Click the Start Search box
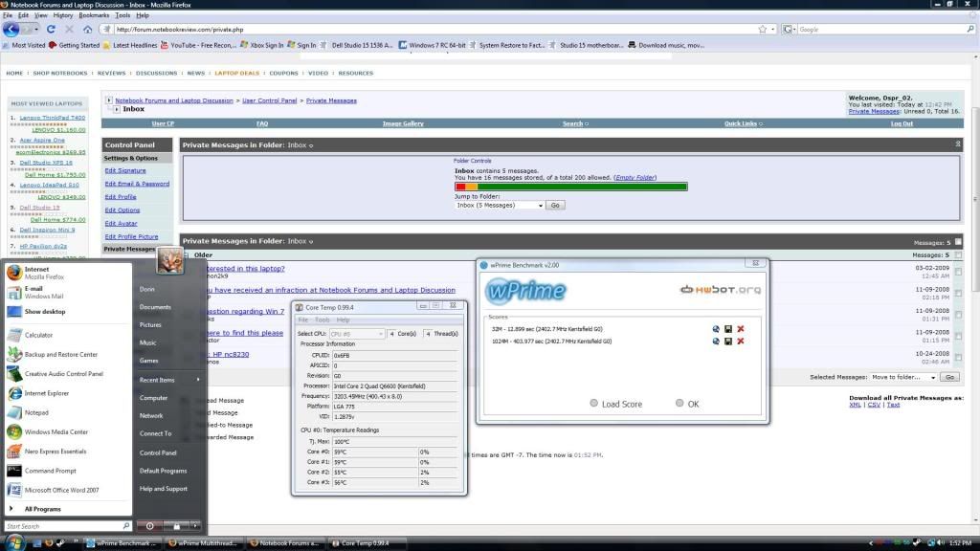Viewport: 980px width, 551px height. pyautogui.click(x=68, y=526)
